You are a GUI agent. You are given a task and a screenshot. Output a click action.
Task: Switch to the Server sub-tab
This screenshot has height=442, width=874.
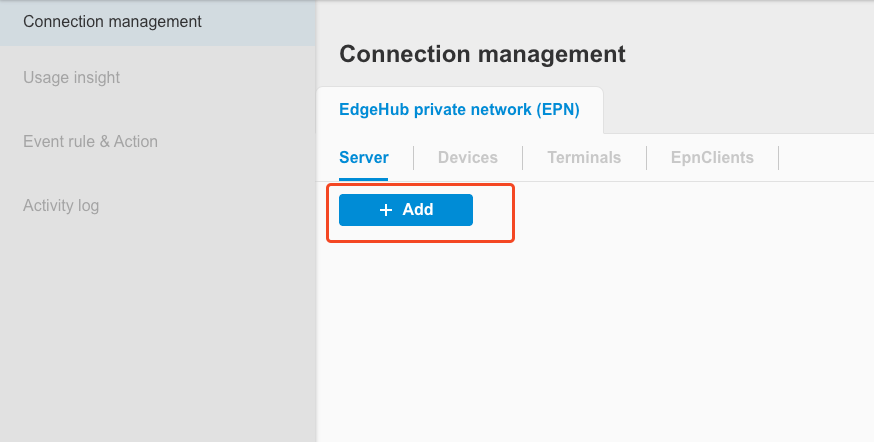click(364, 158)
